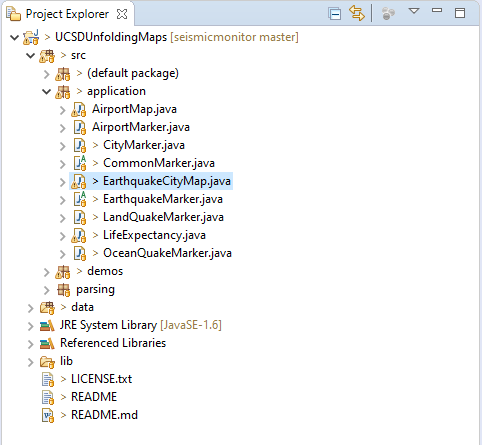The image size is (482, 445).
Task: Expand the (default package) node
Action: 46,74
